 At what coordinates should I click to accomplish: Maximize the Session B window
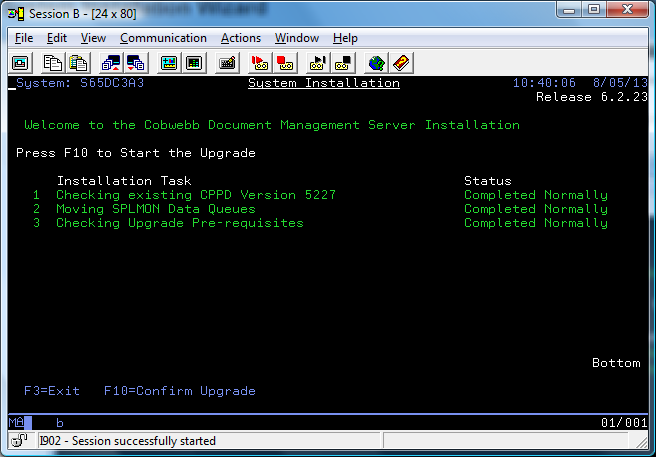pos(594,10)
